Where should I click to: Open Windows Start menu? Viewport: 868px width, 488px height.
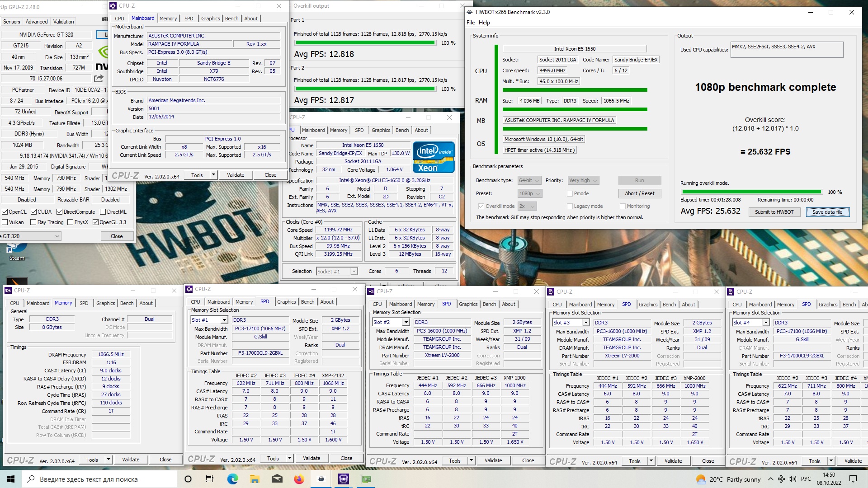click(x=11, y=479)
